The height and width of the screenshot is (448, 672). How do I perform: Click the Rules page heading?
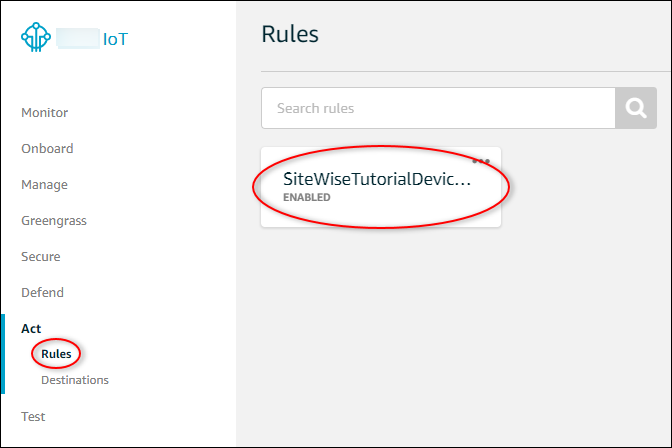click(x=290, y=34)
